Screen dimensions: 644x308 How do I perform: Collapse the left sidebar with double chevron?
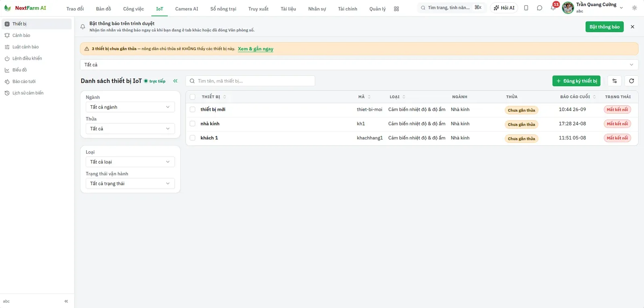tap(66, 301)
